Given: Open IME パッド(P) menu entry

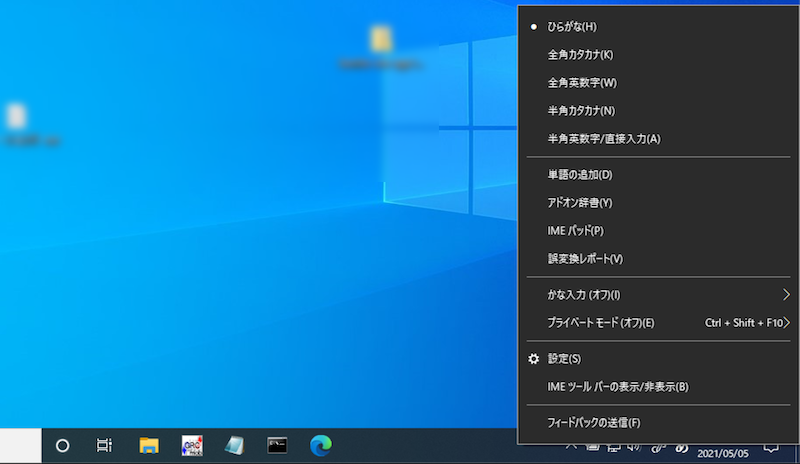Looking at the screenshot, I should [x=575, y=230].
